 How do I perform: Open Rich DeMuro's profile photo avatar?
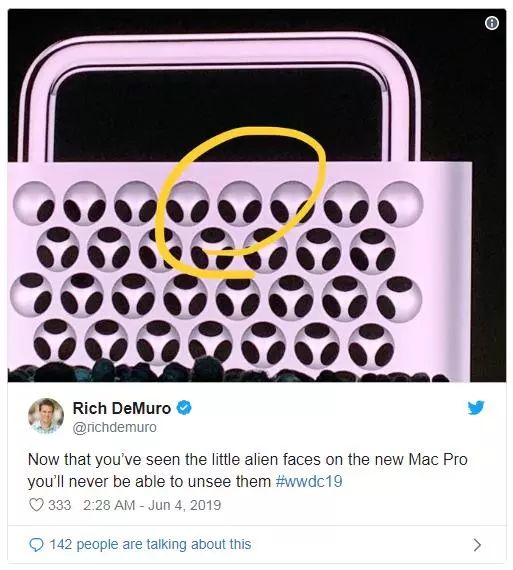pos(46,416)
